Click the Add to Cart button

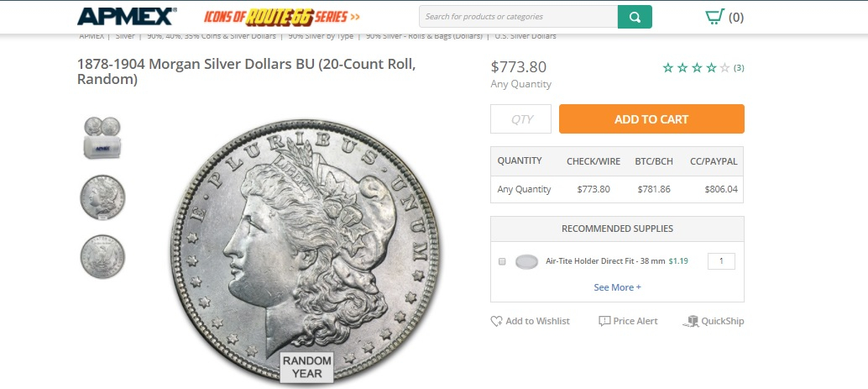651,119
